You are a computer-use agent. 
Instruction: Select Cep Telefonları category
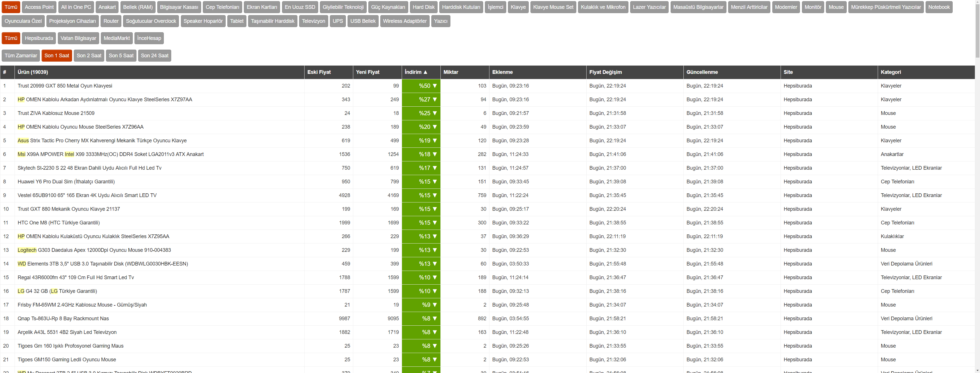[x=222, y=7]
